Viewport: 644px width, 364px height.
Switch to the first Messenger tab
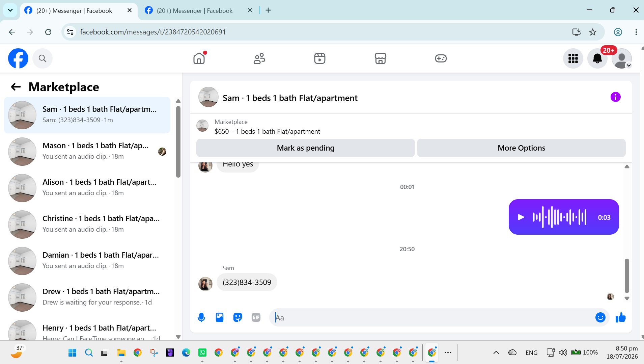[x=74, y=10]
